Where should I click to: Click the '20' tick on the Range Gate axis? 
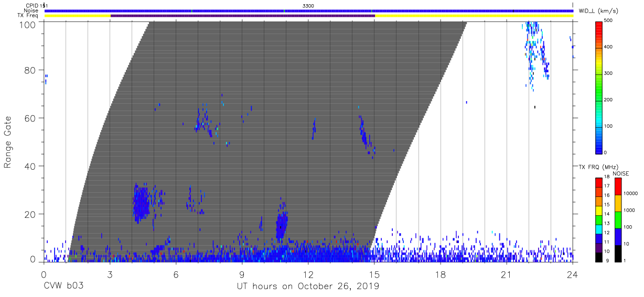click(31, 214)
